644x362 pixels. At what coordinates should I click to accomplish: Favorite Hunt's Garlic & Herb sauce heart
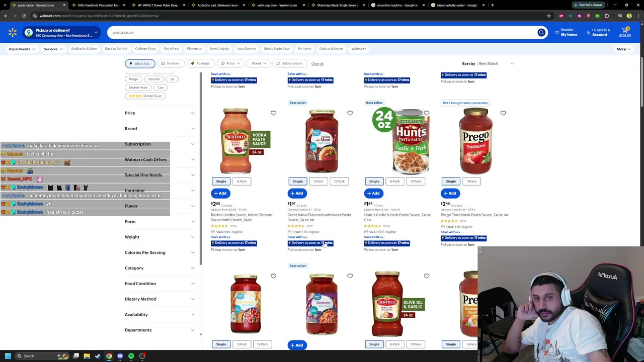point(426,113)
